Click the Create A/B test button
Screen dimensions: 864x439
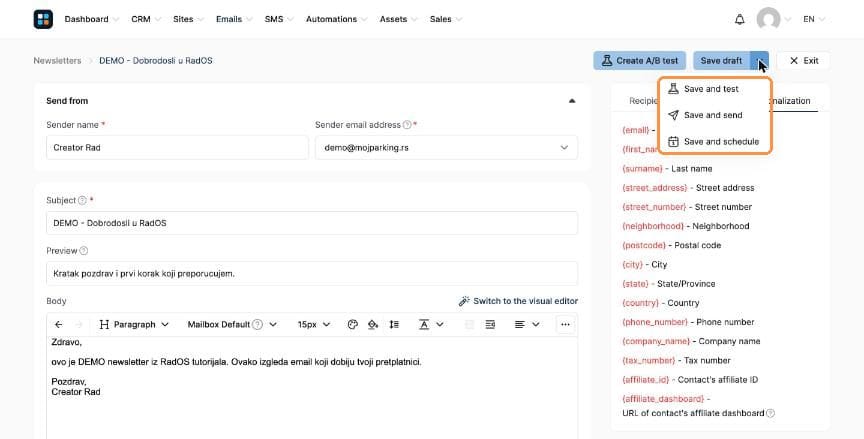[640, 61]
